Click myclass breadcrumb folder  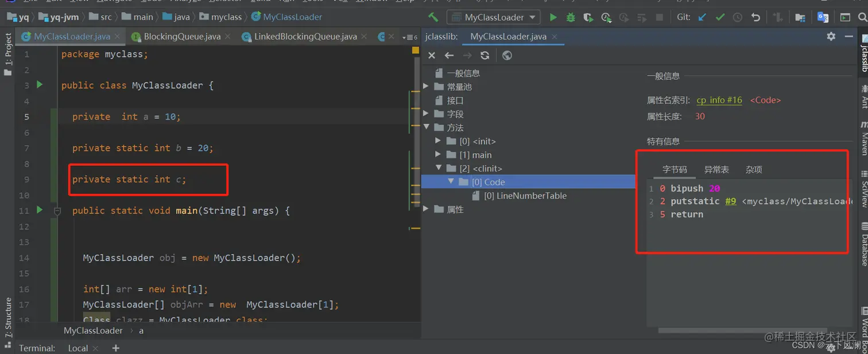click(x=220, y=17)
